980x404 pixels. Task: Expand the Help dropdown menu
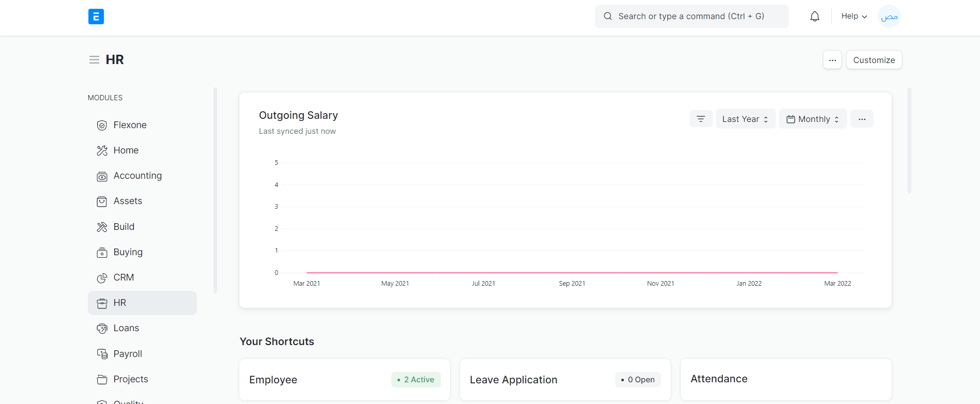coord(854,17)
